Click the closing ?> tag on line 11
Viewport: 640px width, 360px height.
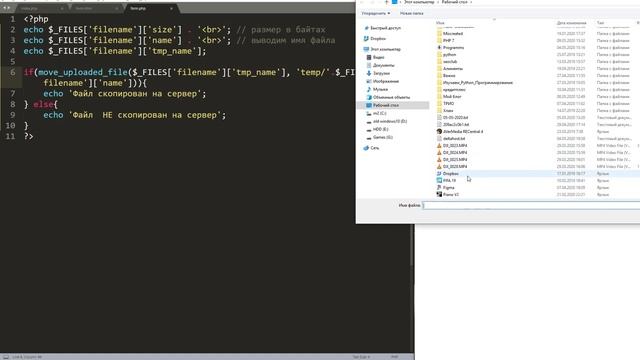pyautogui.click(x=28, y=136)
